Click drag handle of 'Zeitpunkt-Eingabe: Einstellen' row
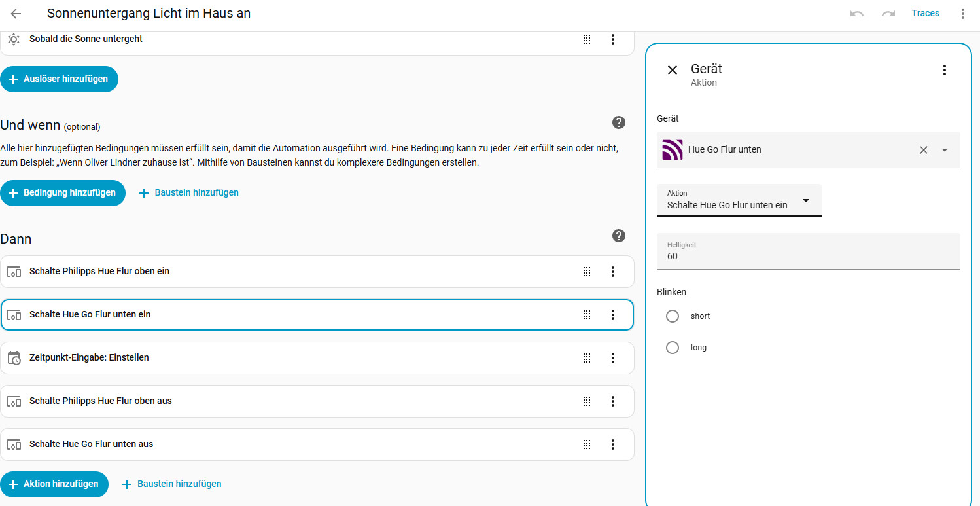 point(587,358)
